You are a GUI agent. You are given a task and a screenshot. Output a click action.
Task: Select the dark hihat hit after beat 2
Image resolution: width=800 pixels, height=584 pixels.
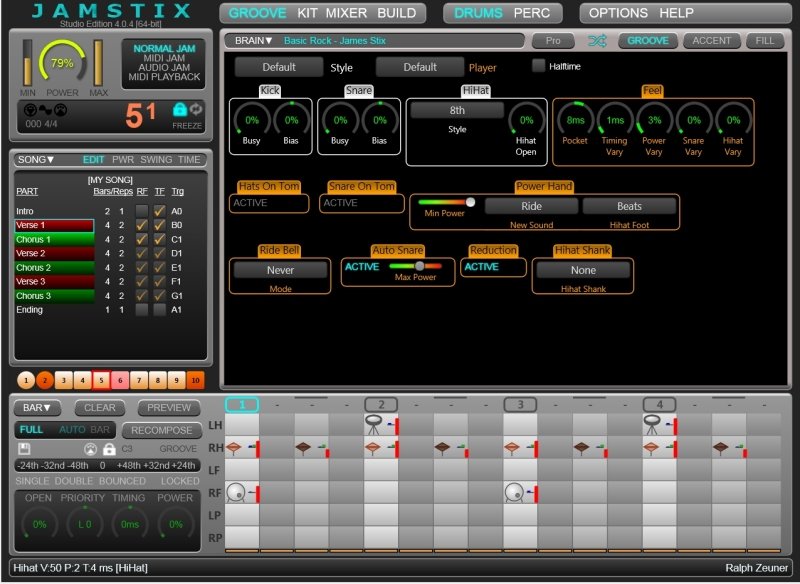point(451,448)
